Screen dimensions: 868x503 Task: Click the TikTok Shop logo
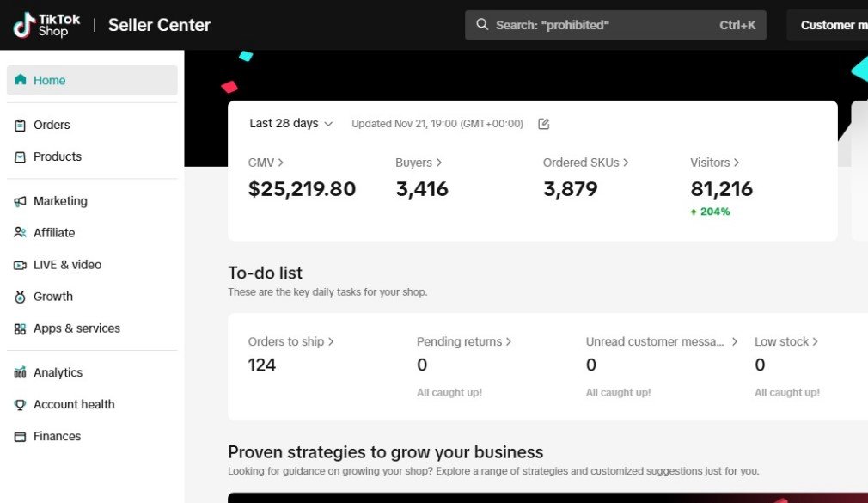[47, 25]
